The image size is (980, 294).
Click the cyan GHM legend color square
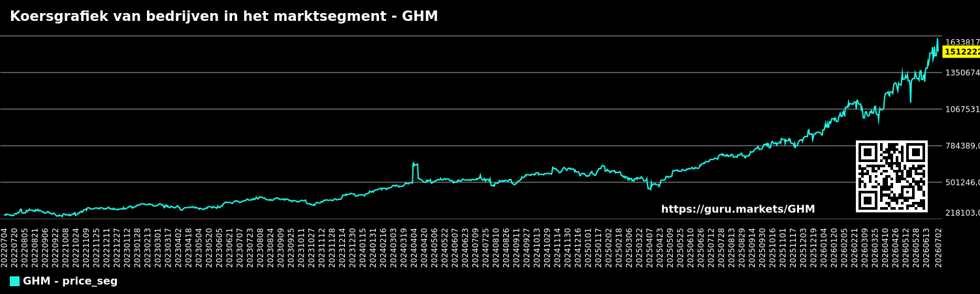[14, 282]
